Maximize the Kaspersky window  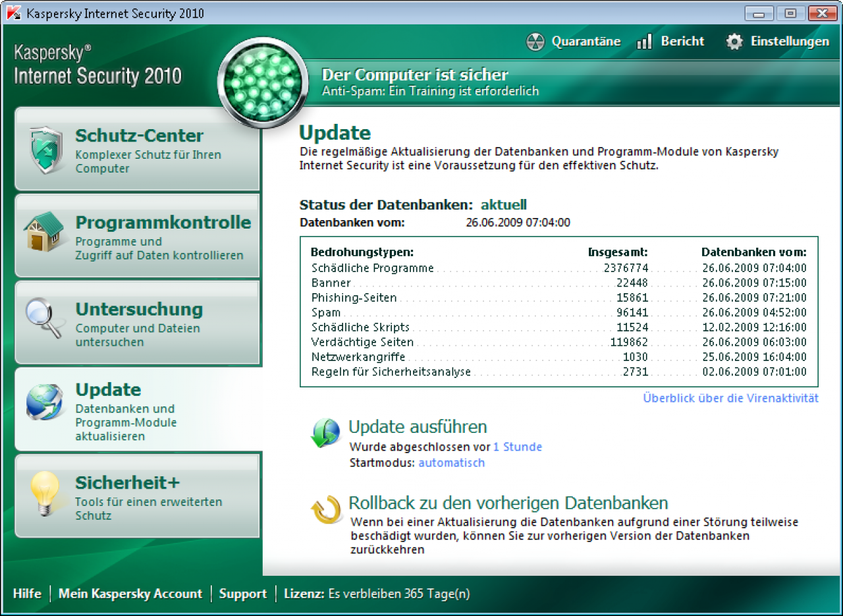[790, 13]
